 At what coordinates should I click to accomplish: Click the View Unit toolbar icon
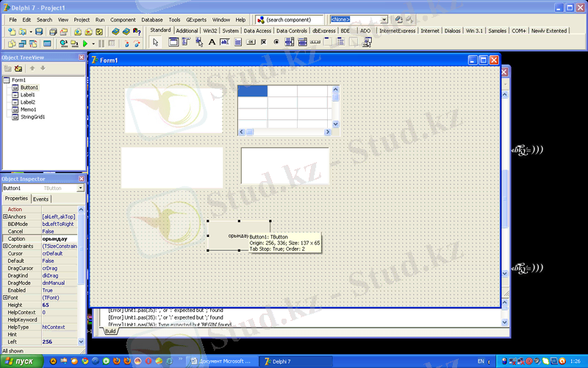[12, 44]
